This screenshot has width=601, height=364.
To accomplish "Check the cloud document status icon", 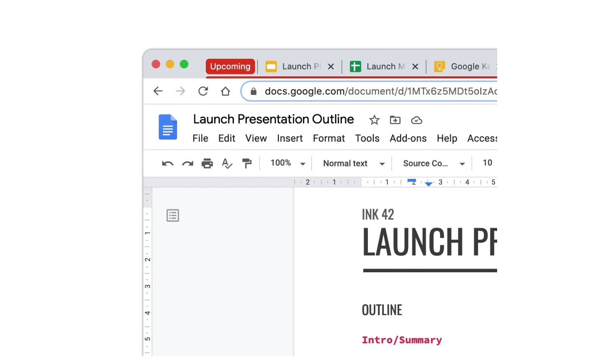I will [x=417, y=120].
